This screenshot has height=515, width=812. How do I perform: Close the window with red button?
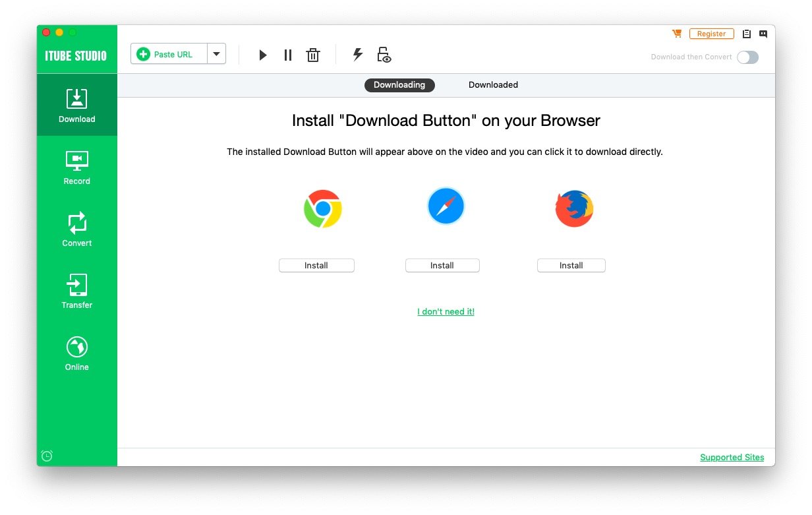point(46,32)
